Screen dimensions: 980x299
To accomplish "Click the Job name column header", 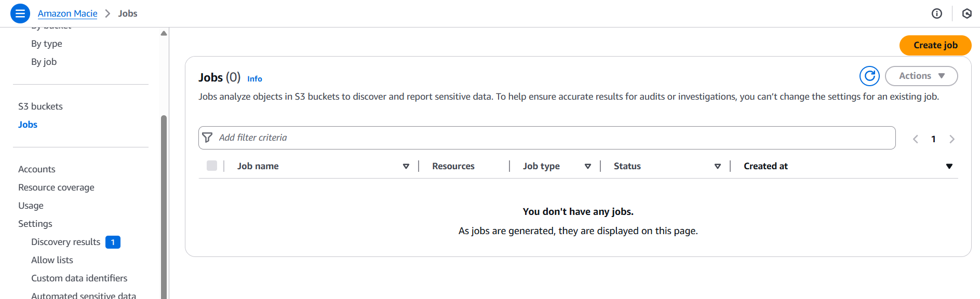I will tap(258, 166).
